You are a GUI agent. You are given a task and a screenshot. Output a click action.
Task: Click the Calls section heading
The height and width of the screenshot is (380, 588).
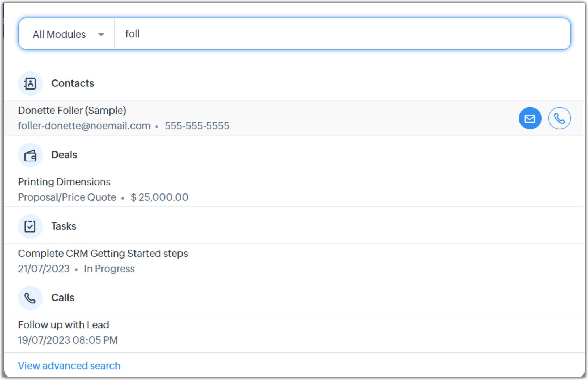pos(63,298)
